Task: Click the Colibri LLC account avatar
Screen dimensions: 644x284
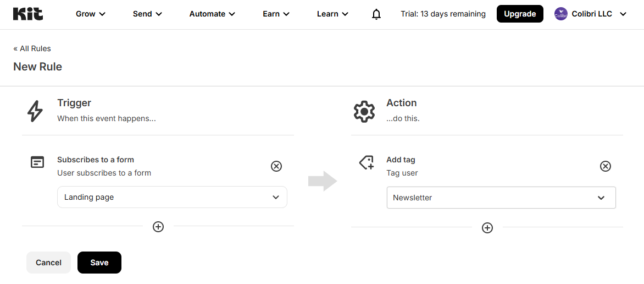Action: [x=560, y=14]
